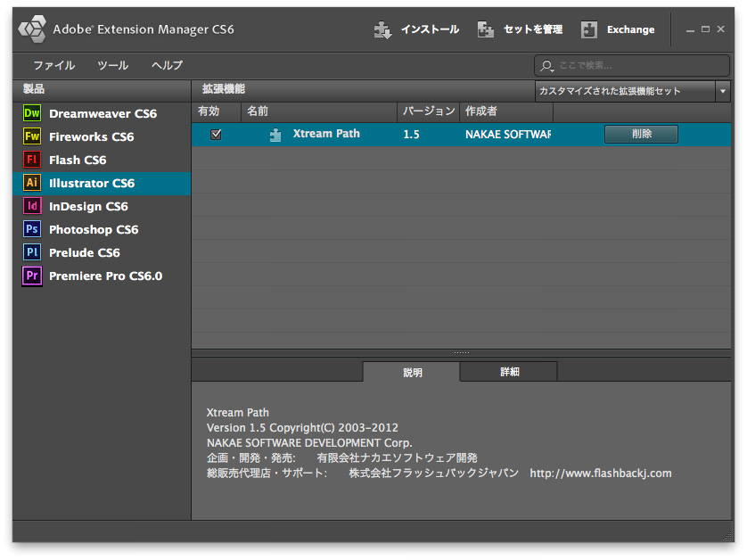Click NAKAE SOFTWARE DEVELOPMENT Corp. description line
747x560 pixels.
click(x=309, y=443)
